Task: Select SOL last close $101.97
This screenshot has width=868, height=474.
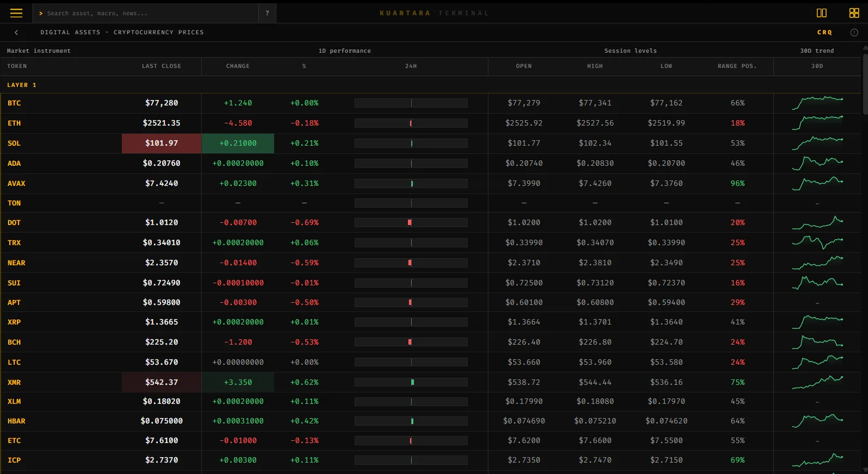Action: [162, 144]
